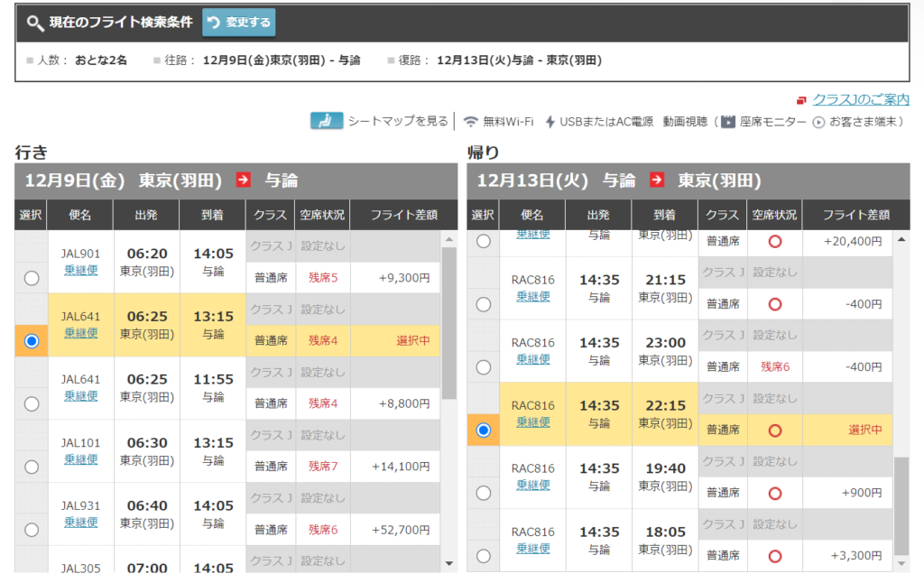
Task: Open the 乗継便 link under JAL931
Action: [x=80, y=523]
